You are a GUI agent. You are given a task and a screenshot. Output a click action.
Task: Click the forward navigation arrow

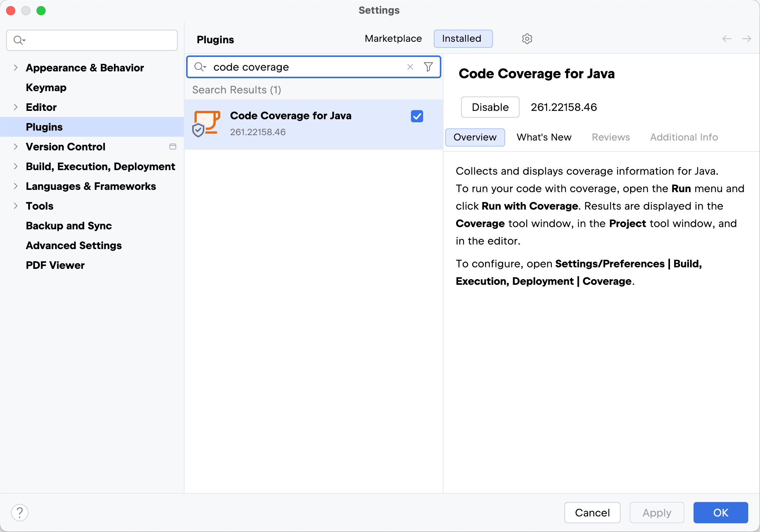pos(747,39)
